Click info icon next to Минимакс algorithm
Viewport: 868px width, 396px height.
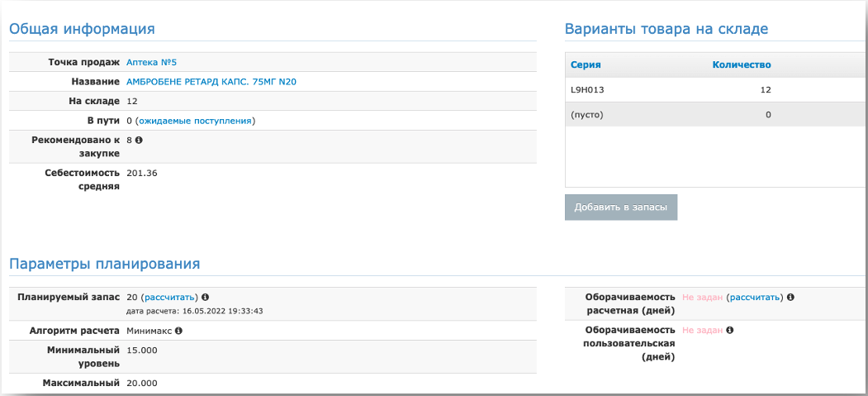[178, 331]
